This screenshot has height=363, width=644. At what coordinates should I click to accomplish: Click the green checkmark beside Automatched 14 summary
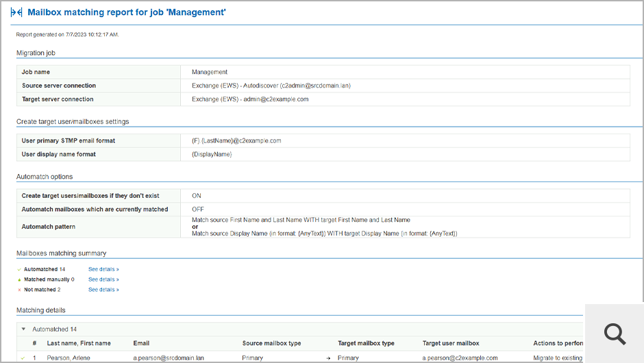(19, 269)
